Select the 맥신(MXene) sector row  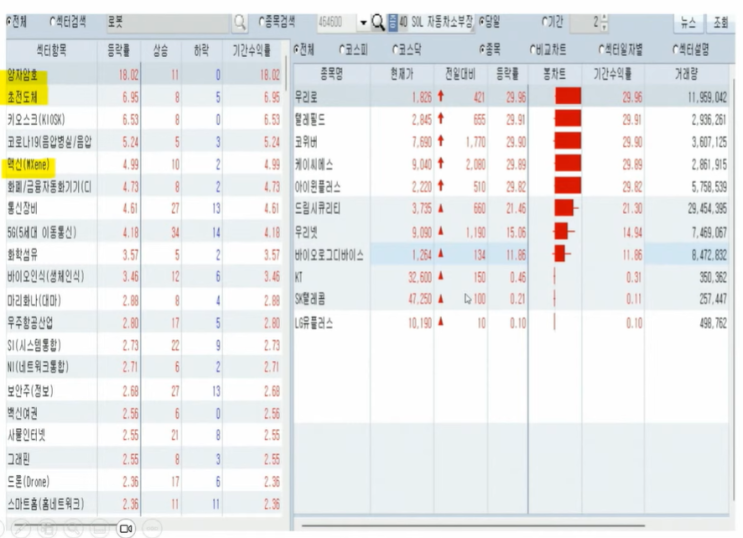144,164
